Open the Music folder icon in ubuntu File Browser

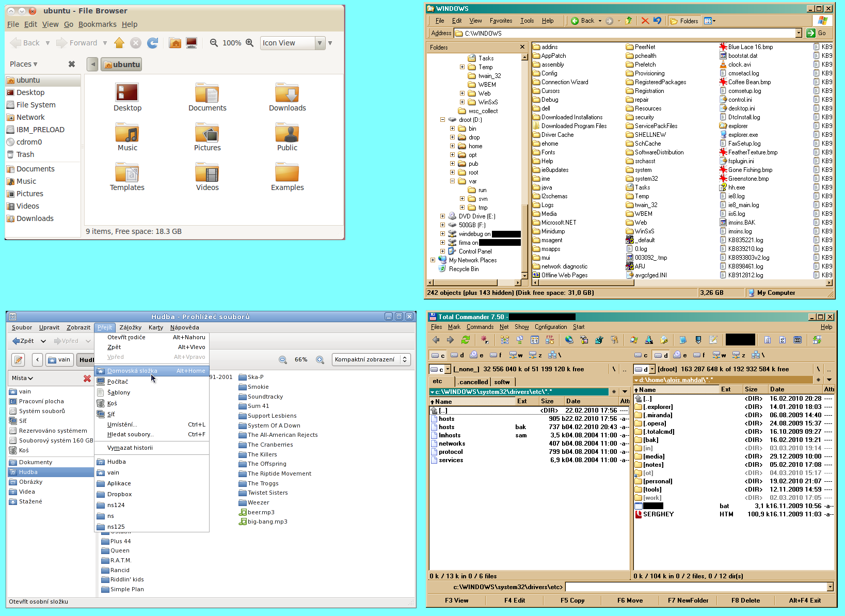click(127, 137)
